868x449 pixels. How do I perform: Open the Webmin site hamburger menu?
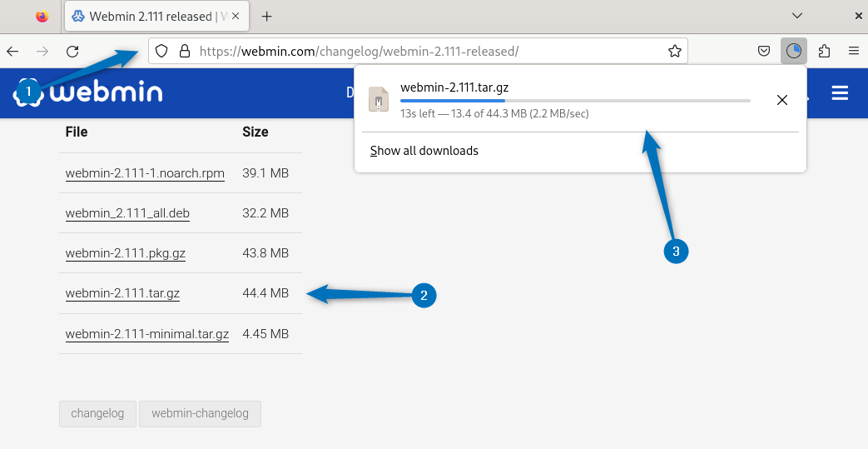[x=840, y=92]
